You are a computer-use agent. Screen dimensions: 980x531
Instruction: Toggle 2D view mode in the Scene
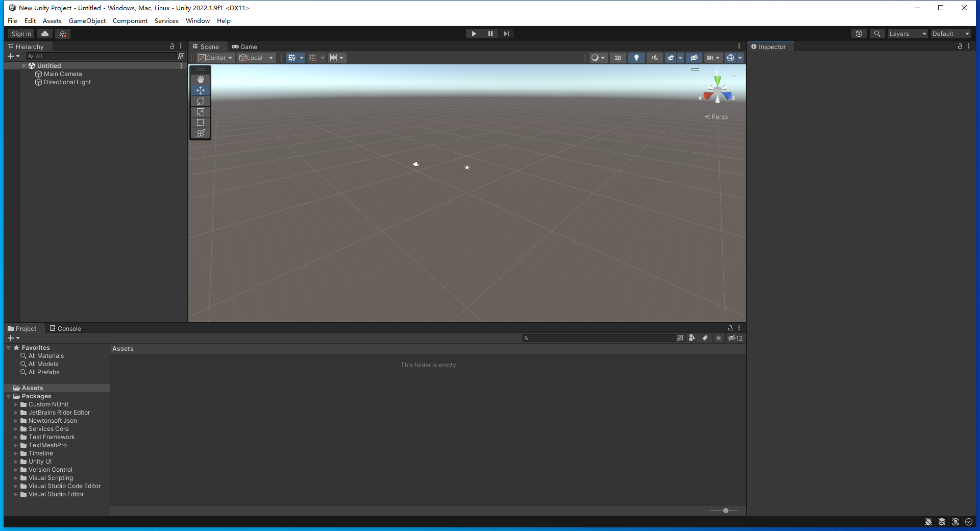click(618, 58)
